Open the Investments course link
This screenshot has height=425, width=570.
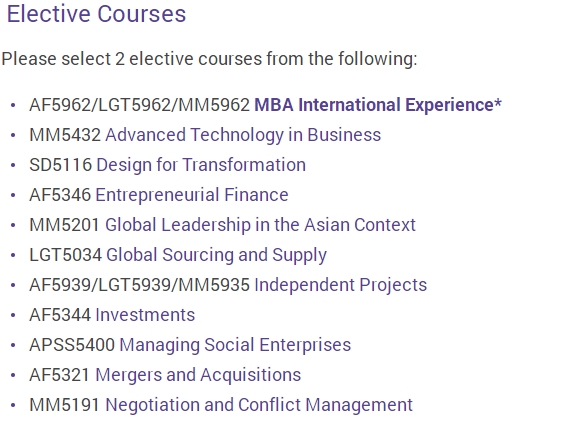click(145, 315)
